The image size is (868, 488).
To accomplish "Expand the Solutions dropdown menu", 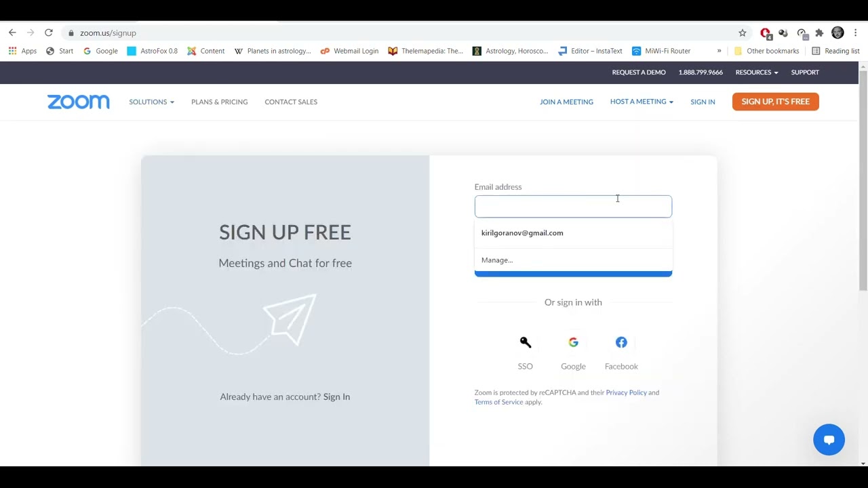I will (151, 102).
